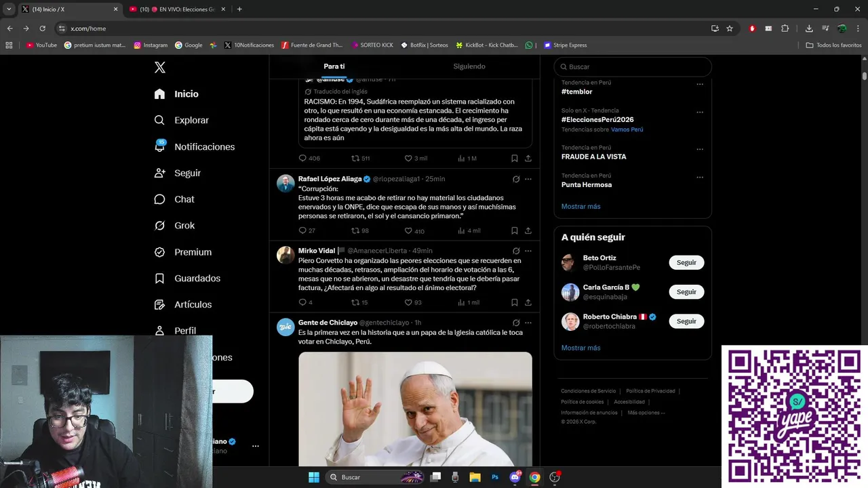Image resolution: width=868 pixels, height=488 pixels.
Task: Share the RACISMO post
Action: point(528,158)
